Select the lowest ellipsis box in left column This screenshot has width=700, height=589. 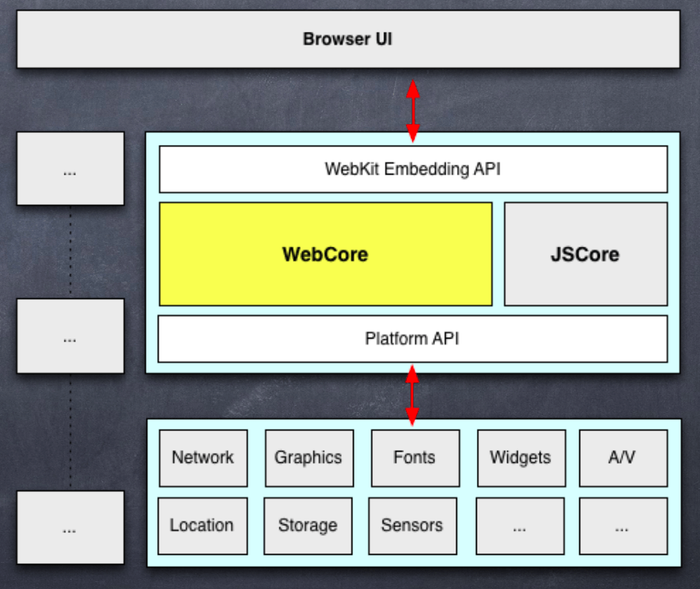(x=70, y=527)
